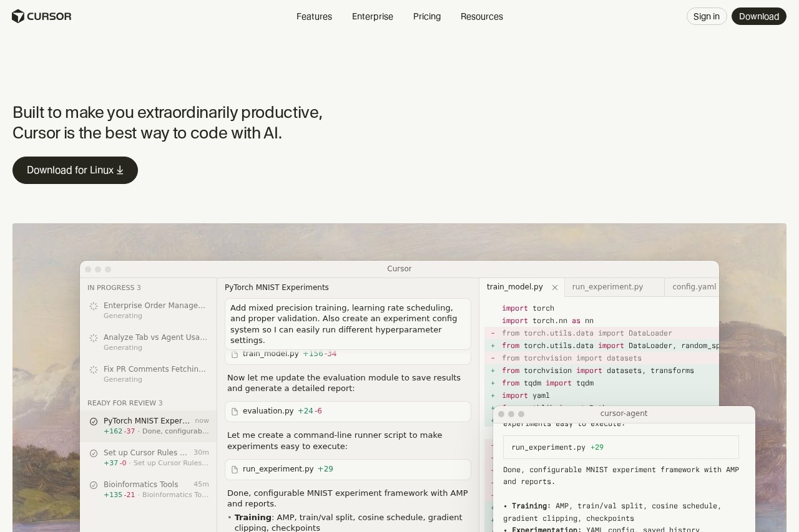The width and height of the screenshot is (799, 532).
Task: Switch to the config.yaml editor tab
Action: (694, 287)
